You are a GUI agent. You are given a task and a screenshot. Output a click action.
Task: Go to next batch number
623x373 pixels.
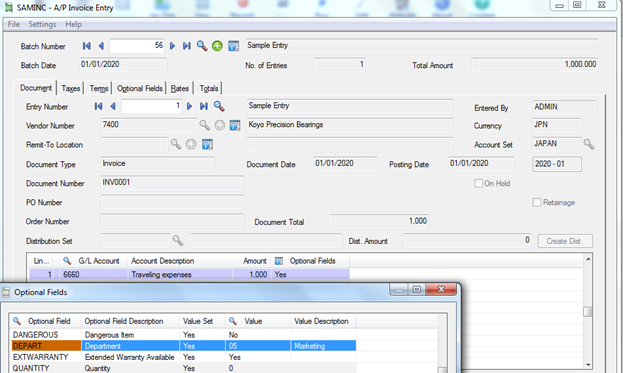click(172, 46)
